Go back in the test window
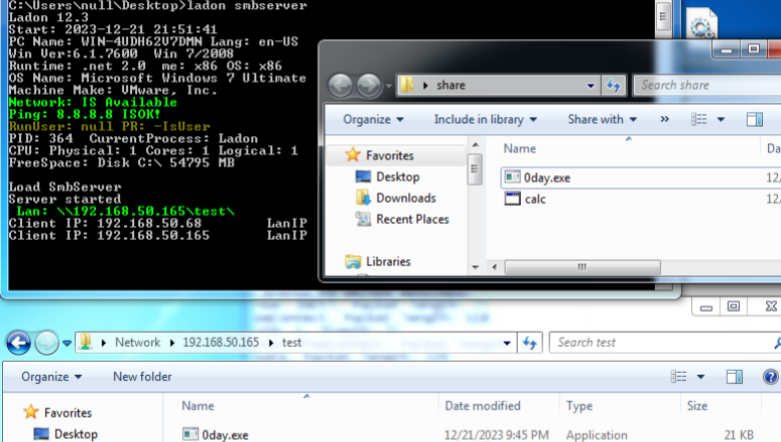781x442 pixels. pyautogui.click(x=18, y=343)
